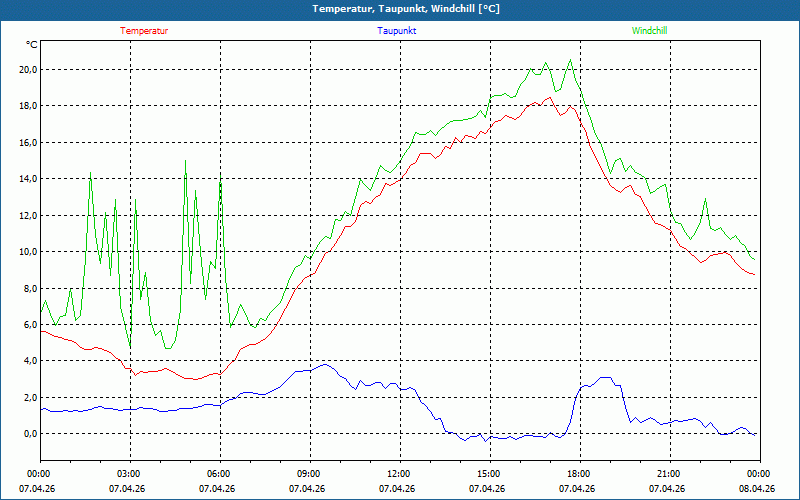The height and width of the screenshot is (500, 800).
Task: Click the 0,0 y-axis value
Action: coord(30,434)
